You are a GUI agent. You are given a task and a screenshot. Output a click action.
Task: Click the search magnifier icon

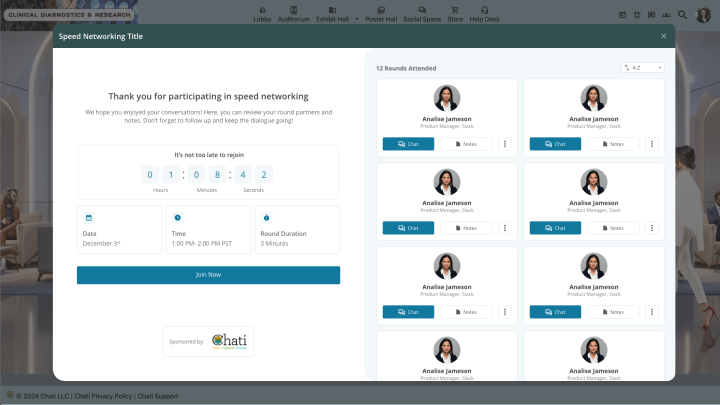pos(682,15)
